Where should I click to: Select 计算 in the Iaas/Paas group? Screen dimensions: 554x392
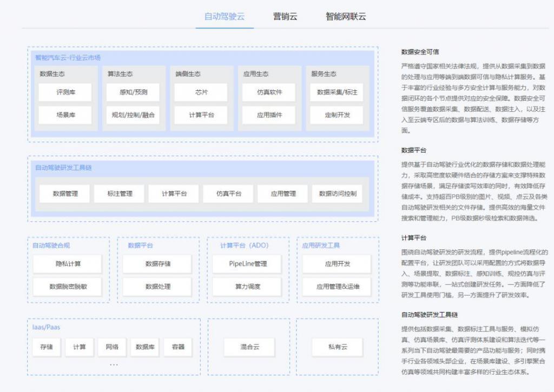(x=79, y=347)
